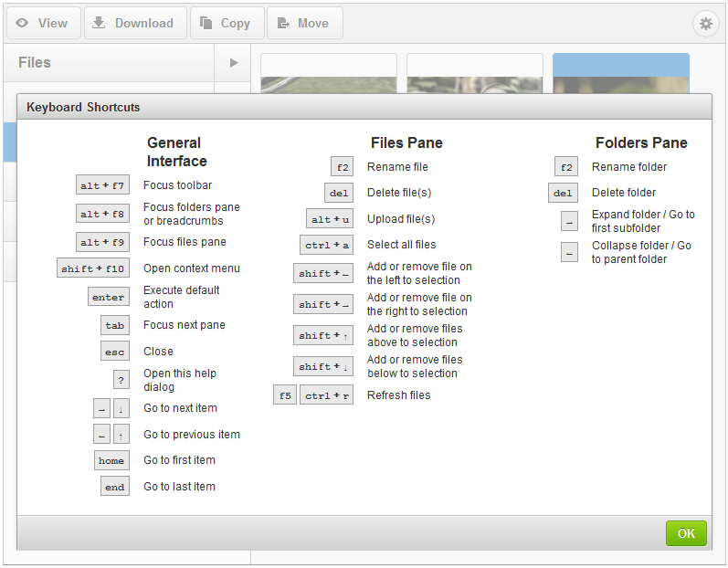Click the alt + f7 key label
This screenshot has width=728, height=568.
click(102, 185)
